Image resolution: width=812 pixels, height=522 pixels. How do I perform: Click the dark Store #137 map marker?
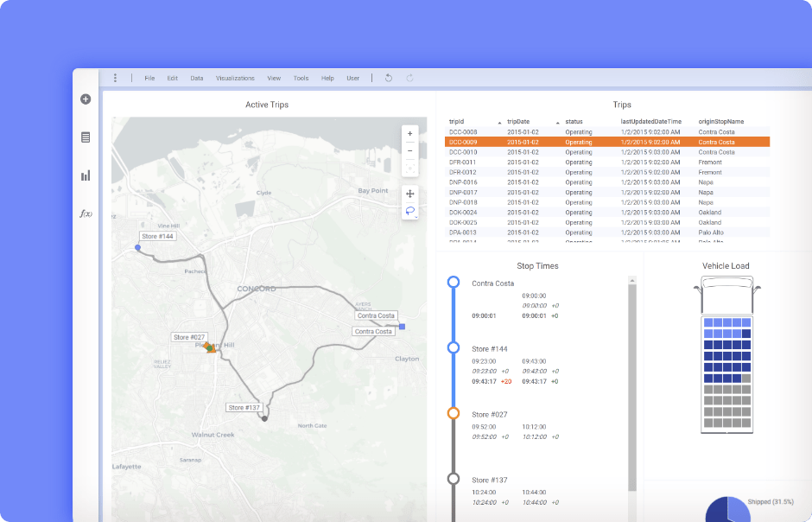click(x=264, y=418)
